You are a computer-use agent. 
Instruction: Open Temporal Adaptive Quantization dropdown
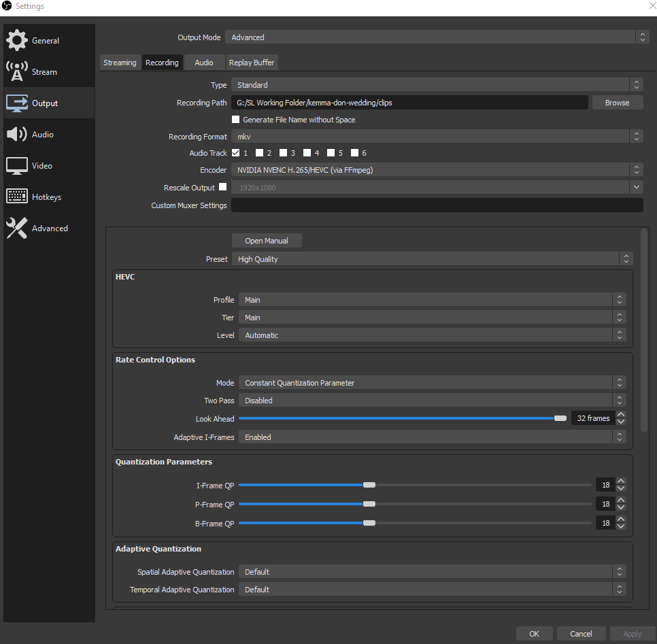coord(433,589)
